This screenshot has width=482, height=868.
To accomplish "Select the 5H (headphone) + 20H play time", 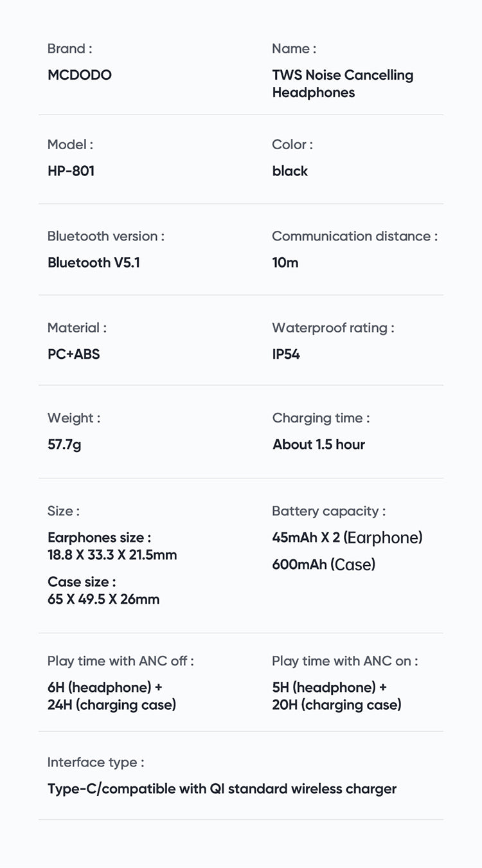I will [x=337, y=696].
